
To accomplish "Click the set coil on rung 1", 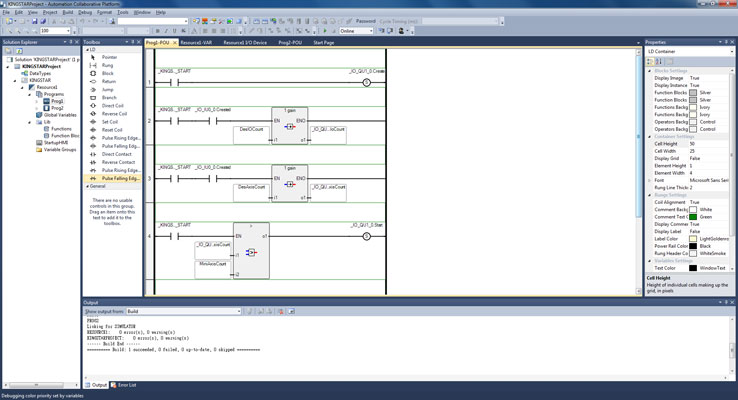I will (366, 83).
